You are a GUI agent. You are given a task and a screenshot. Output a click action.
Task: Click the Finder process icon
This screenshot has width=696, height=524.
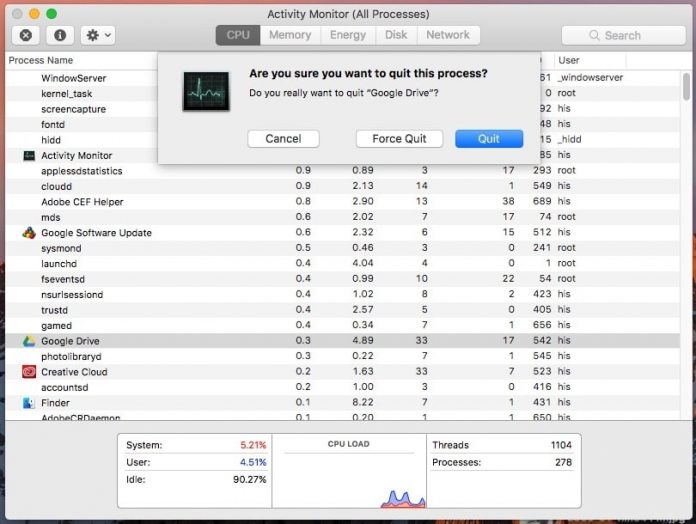point(29,403)
